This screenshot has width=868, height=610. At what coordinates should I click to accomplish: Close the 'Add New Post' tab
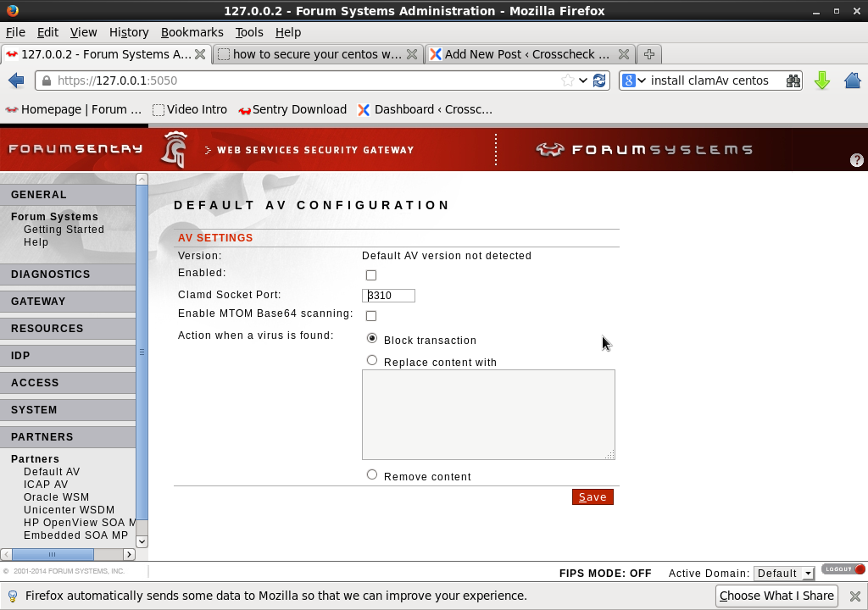623,54
